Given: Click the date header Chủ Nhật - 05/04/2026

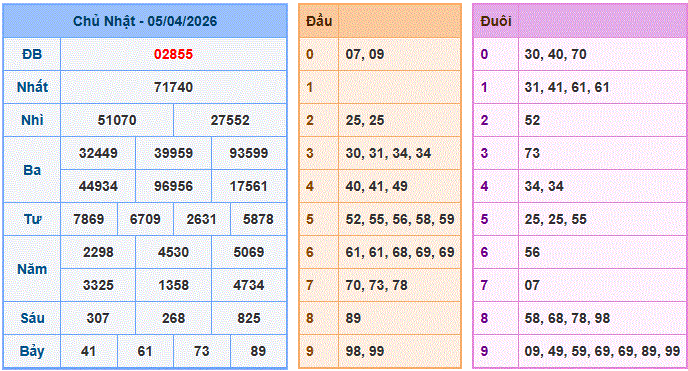Looking at the screenshot, I should click(145, 21).
